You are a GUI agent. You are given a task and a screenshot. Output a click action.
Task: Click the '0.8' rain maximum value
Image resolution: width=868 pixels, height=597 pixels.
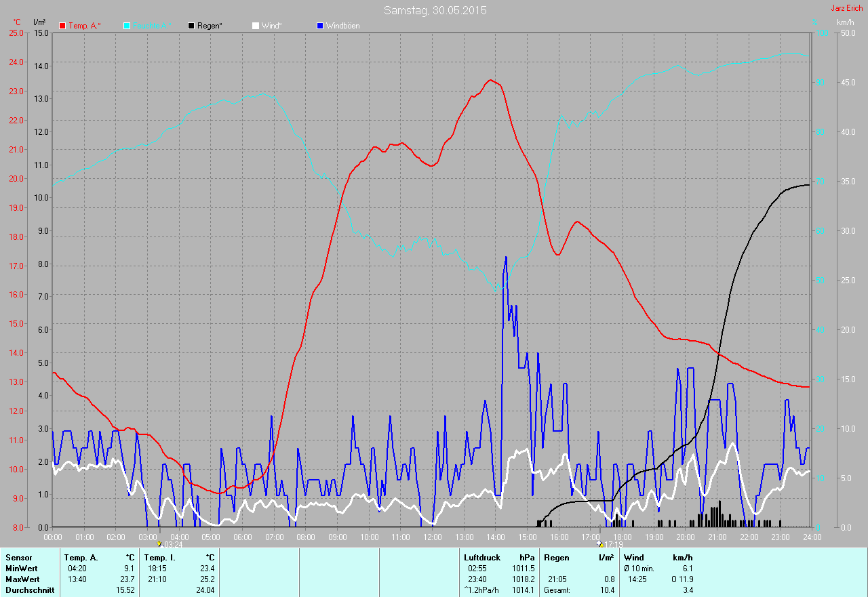(609, 579)
